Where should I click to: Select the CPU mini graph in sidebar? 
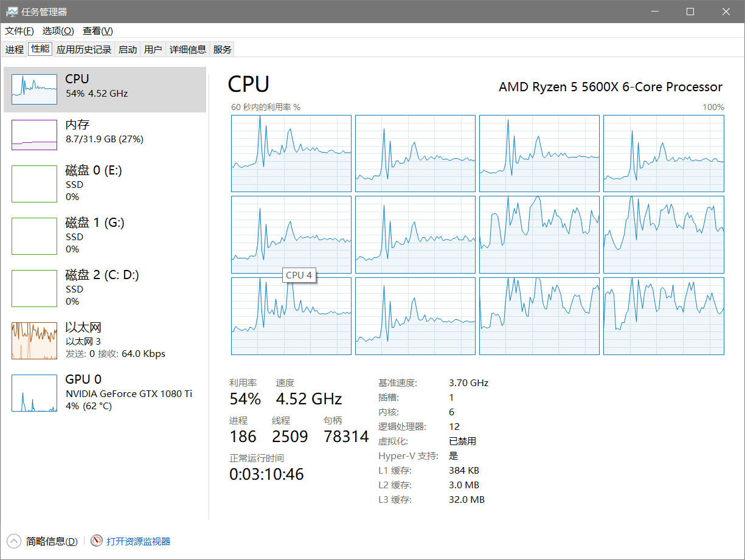(x=34, y=90)
